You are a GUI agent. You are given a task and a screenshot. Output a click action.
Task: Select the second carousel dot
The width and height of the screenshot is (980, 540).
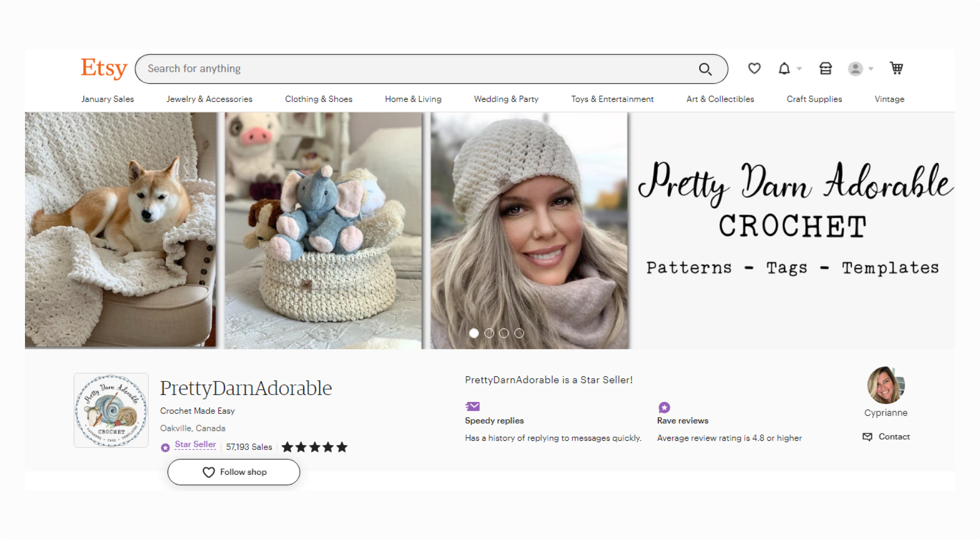pos(490,333)
